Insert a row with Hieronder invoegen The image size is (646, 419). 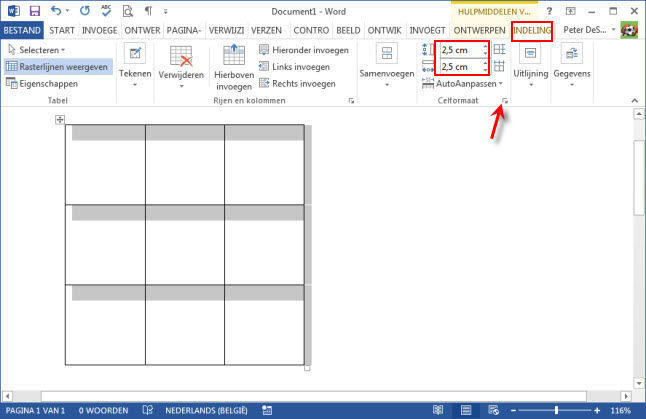(x=304, y=50)
